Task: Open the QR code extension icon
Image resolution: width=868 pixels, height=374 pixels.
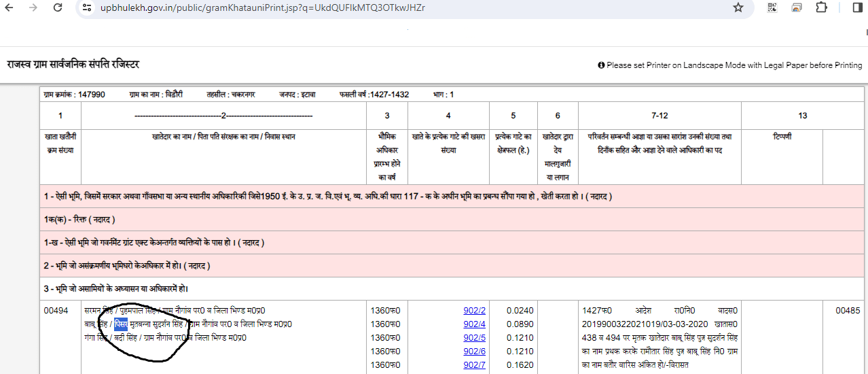Action: [772, 7]
